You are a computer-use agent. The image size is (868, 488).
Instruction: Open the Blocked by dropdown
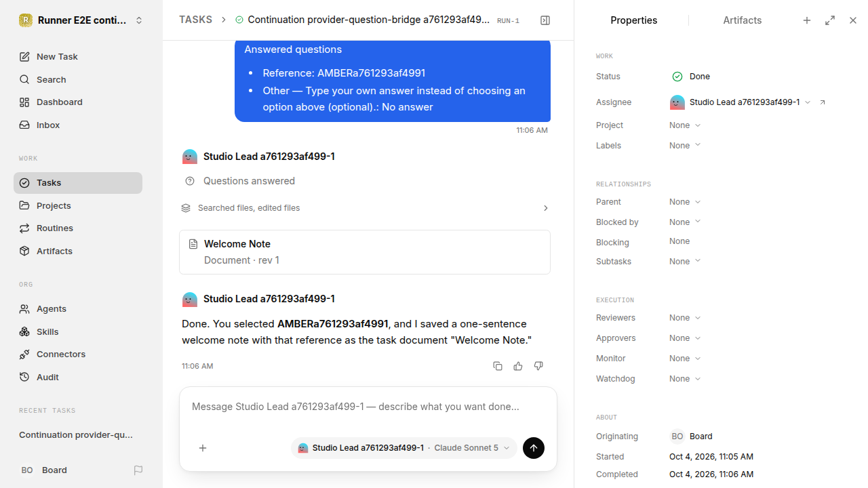pyautogui.click(x=685, y=222)
